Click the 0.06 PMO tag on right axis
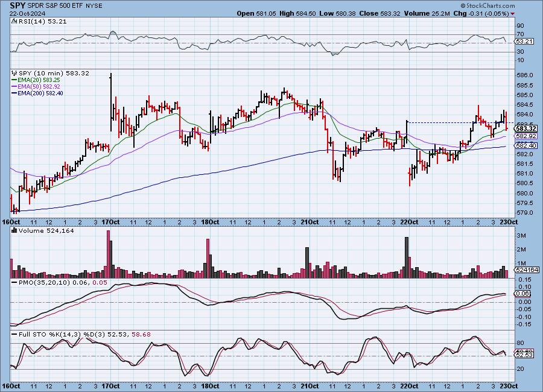543x392 pixels. (523, 293)
